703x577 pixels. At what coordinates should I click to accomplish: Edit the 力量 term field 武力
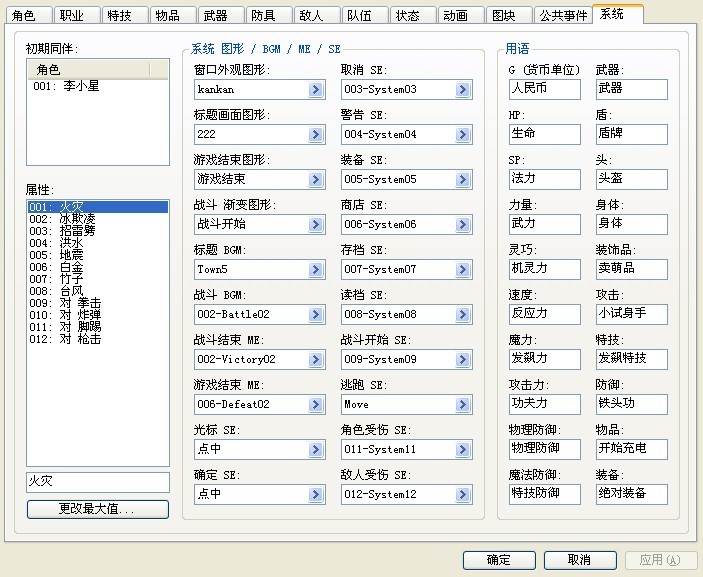click(x=544, y=224)
